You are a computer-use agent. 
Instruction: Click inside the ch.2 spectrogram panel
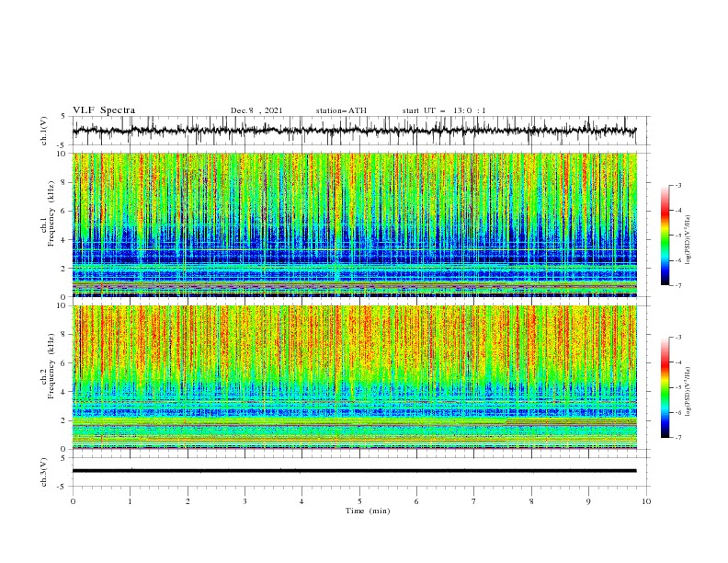coord(354,377)
